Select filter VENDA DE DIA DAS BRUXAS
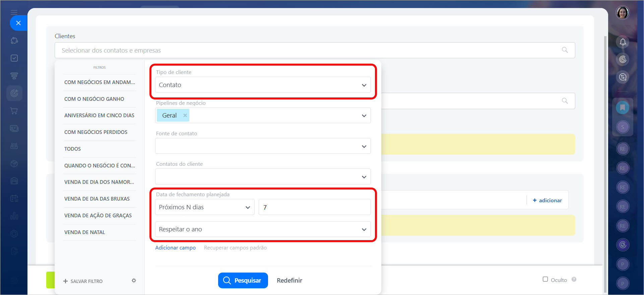644x295 pixels. click(100, 199)
